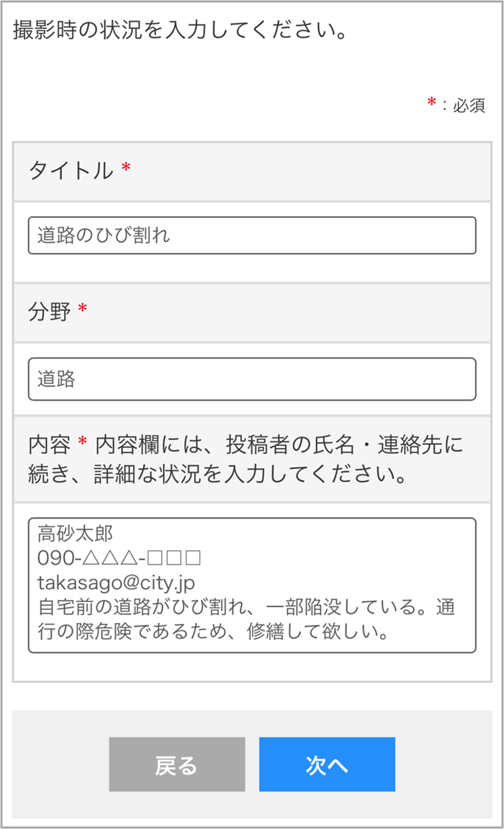Place cursor on the name 高砂太郎

tap(75, 534)
